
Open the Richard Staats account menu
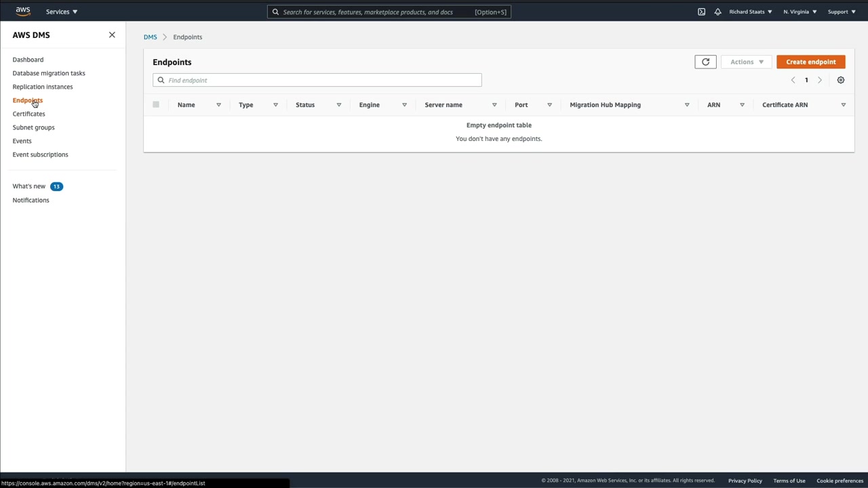click(x=751, y=12)
